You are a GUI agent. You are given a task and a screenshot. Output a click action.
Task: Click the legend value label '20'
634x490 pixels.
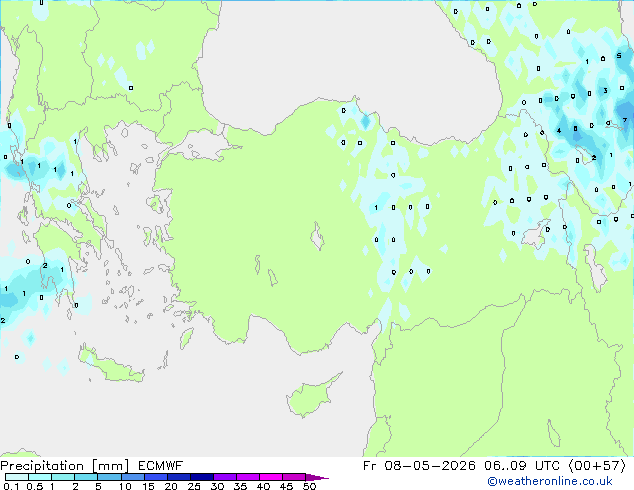click(171, 486)
